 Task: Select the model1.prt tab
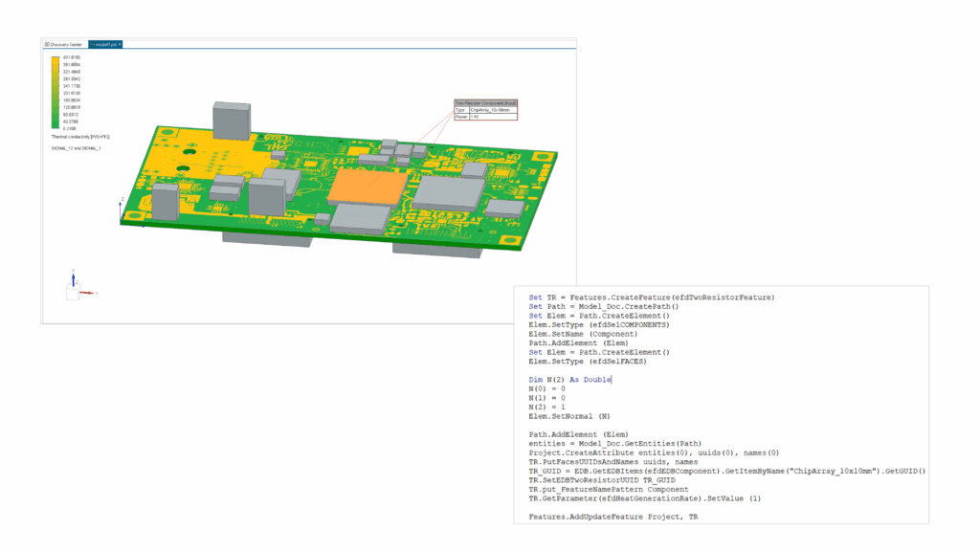[x=103, y=44]
